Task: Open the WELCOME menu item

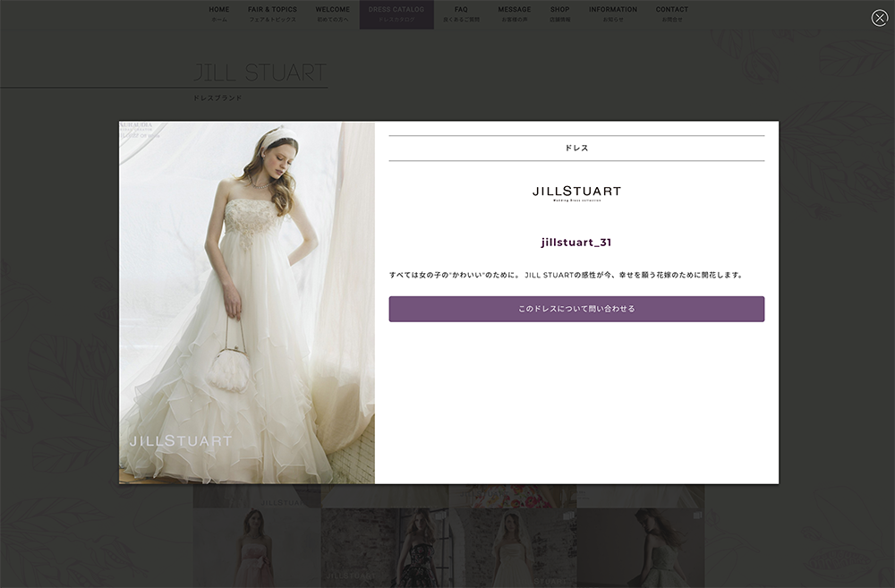Action: click(x=333, y=13)
